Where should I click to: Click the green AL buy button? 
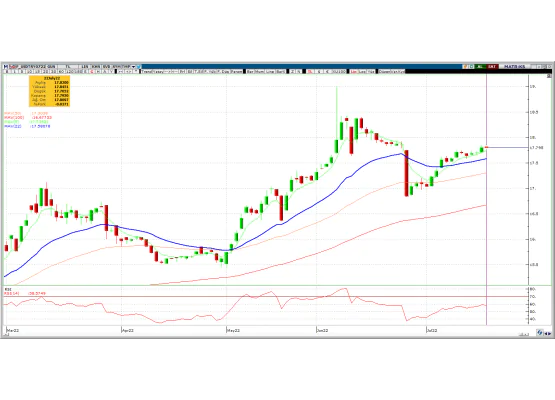[x=480, y=67]
